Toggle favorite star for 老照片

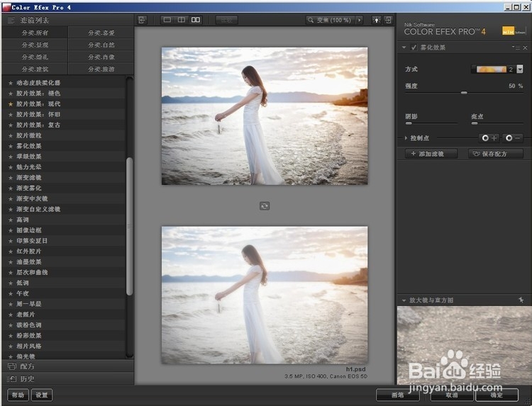pyautogui.click(x=11, y=314)
